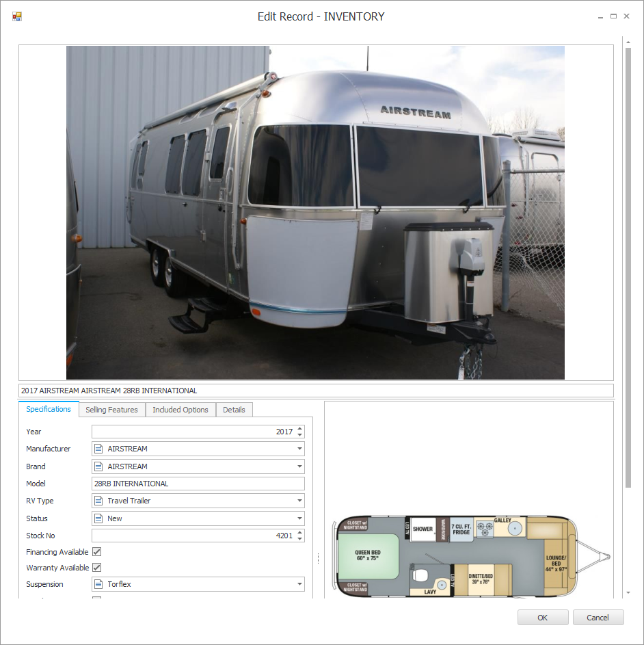
Task: Click the document icon in Brand field
Action: click(98, 466)
